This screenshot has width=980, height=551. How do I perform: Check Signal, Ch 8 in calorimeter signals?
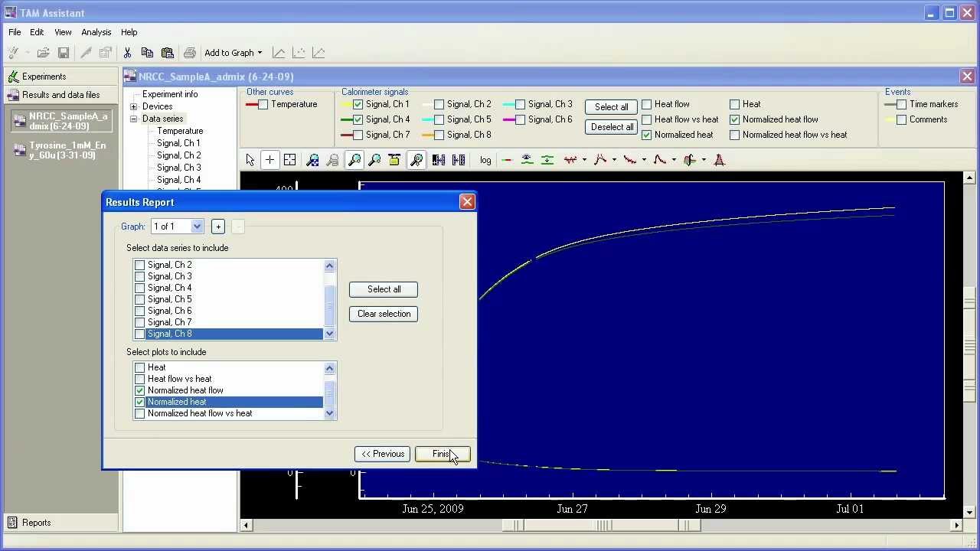point(439,135)
